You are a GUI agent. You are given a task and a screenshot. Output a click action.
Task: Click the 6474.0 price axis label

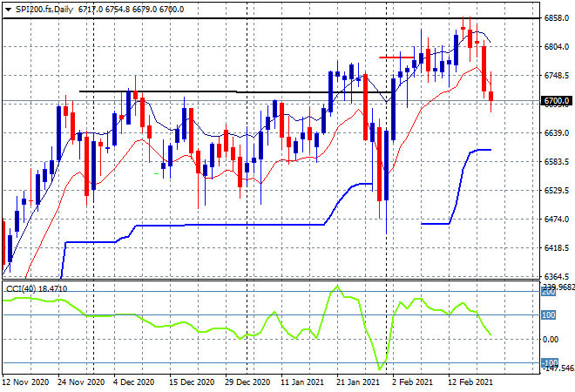click(x=557, y=219)
